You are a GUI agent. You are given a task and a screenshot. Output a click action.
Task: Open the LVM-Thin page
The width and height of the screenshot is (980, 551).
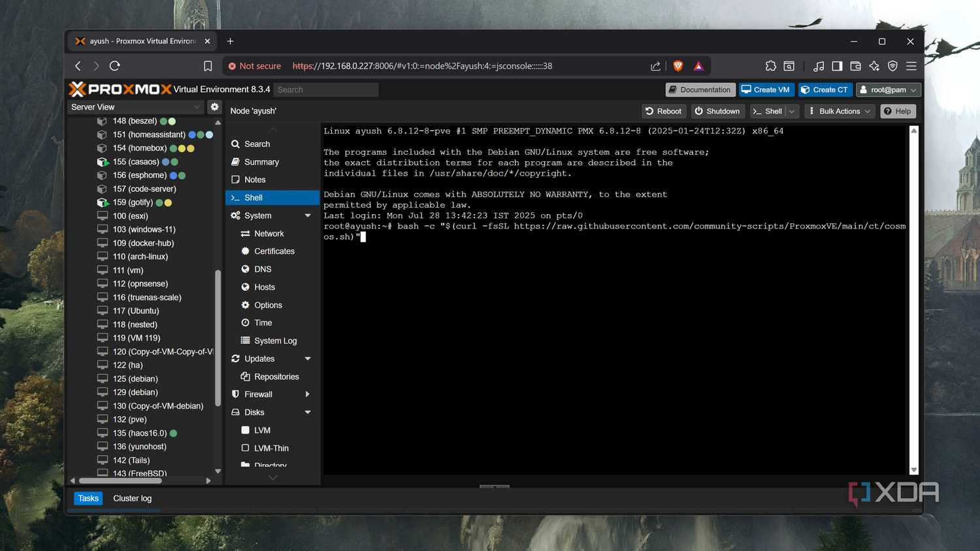click(272, 448)
